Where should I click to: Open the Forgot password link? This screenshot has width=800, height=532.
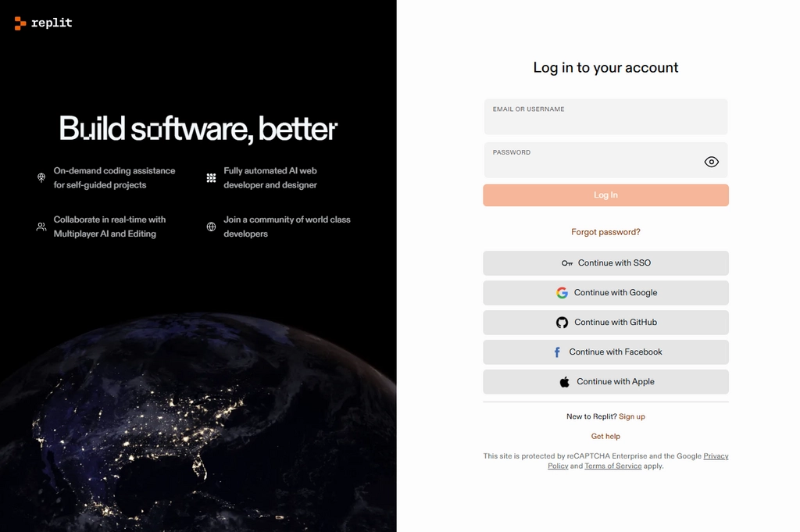tap(605, 232)
